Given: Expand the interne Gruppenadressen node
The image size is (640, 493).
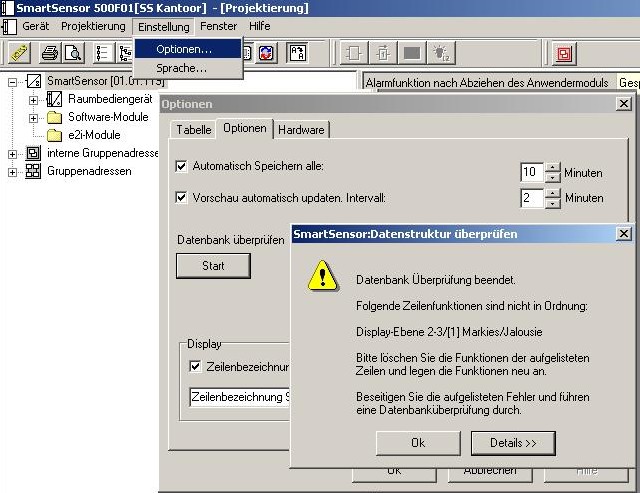Looking at the screenshot, I should 13,153.
